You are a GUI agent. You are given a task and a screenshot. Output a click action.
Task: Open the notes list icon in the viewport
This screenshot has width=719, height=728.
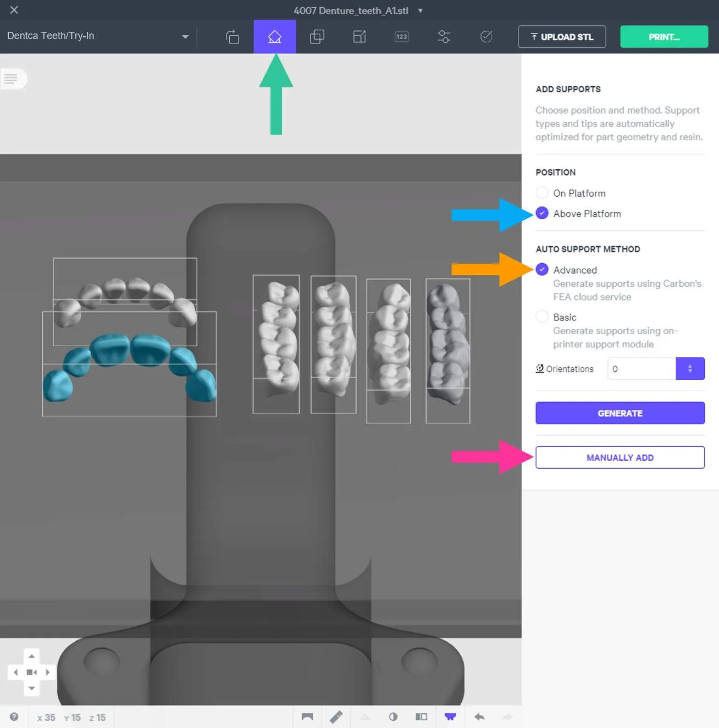click(x=11, y=79)
